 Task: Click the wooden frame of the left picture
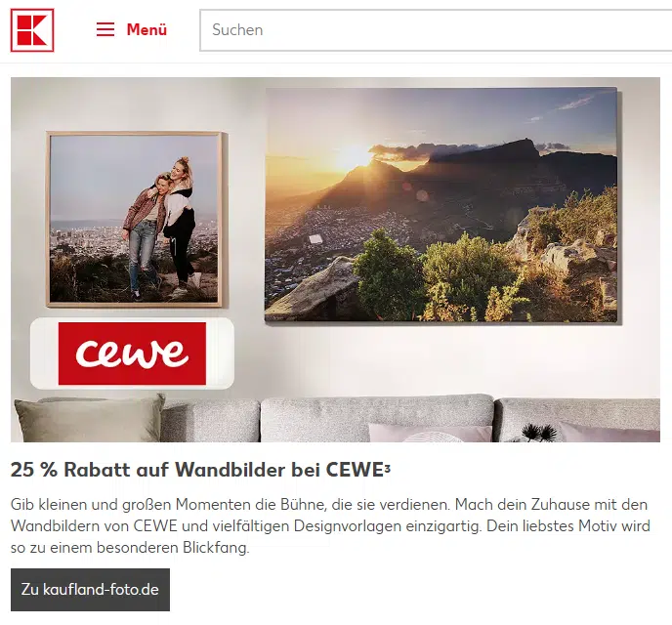tap(134, 134)
